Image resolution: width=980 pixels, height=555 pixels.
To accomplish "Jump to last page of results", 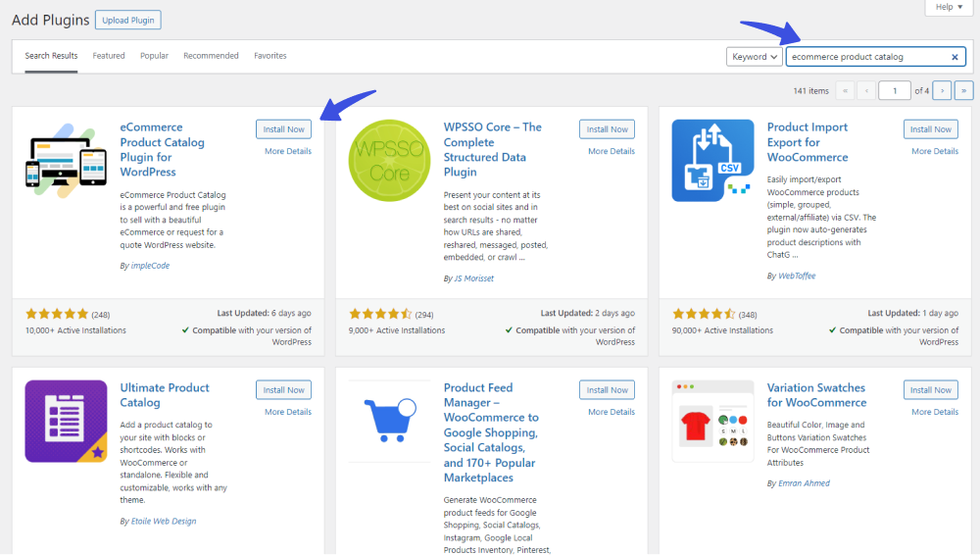I will pos(963,91).
